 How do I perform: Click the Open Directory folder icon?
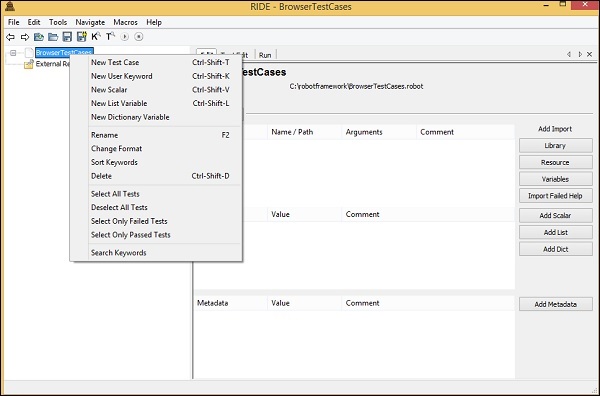(53, 37)
